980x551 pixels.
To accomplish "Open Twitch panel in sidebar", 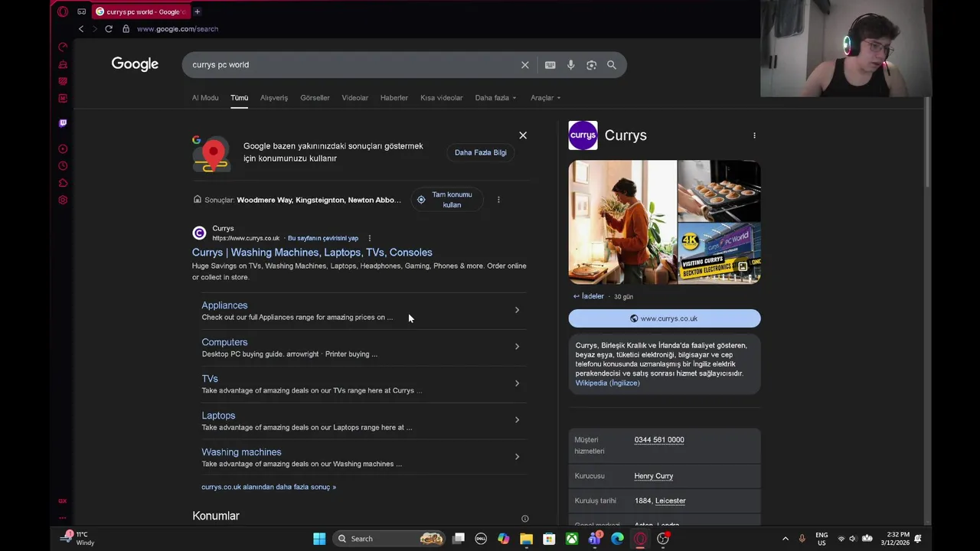I will [63, 123].
